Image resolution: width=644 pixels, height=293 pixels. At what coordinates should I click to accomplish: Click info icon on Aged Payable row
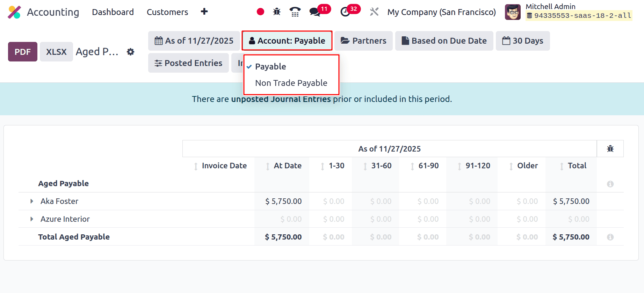click(x=610, y=184)
